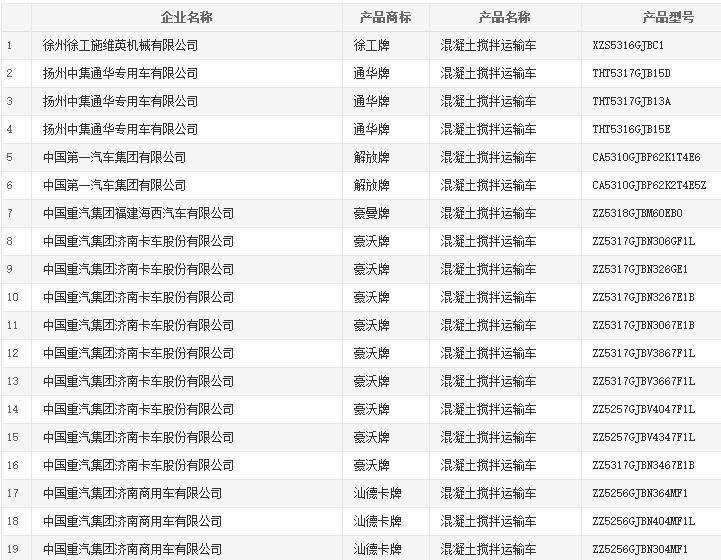Select 混凝土搅拌运输车 in row 19
The height and width of the screenshot is (560, 721).
click(488, 549)
